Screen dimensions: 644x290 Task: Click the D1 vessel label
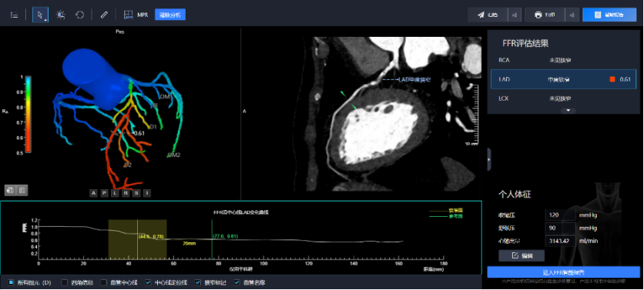point(153,127)
